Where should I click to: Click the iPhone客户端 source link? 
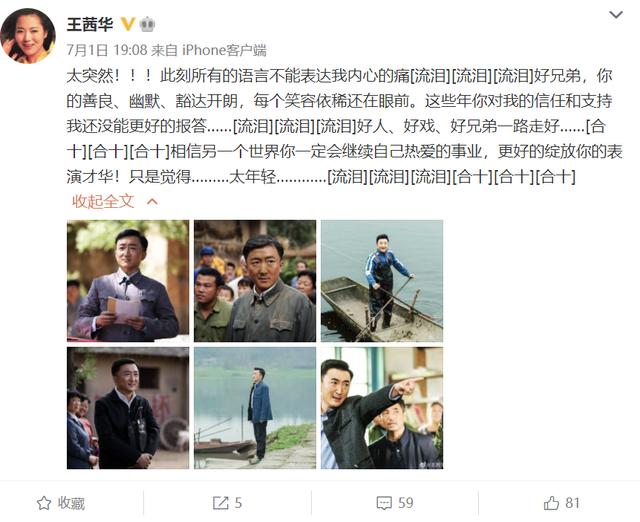(x=224, y=50)
